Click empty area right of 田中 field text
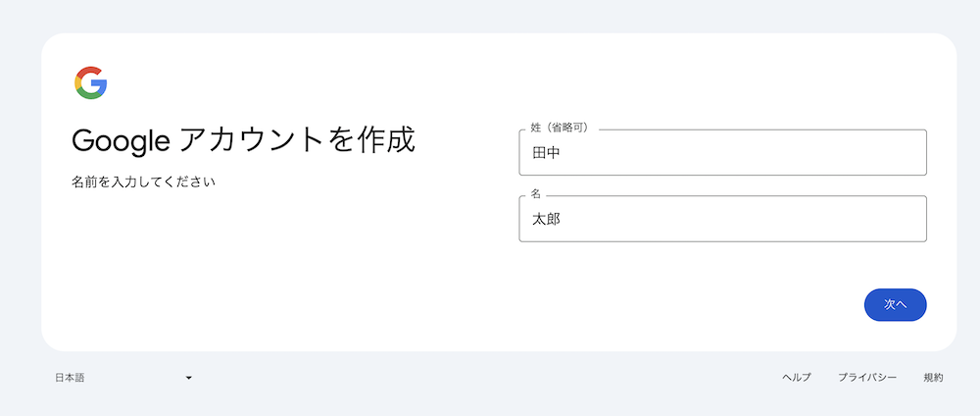Image resolution: width=980 pixels, height=416 pixels. (x=744, y=153)
